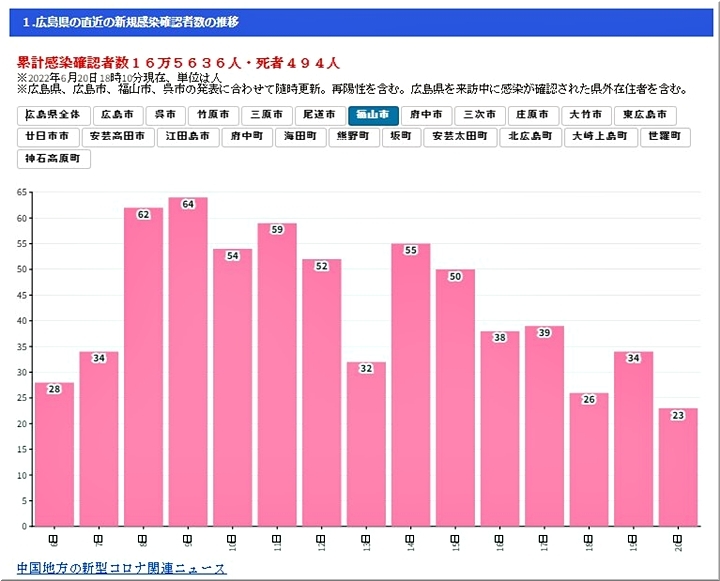The width and height of the screenshot is (720, 581).
Task: Select the 海田町 button
Action: click(x=300, y=137)
